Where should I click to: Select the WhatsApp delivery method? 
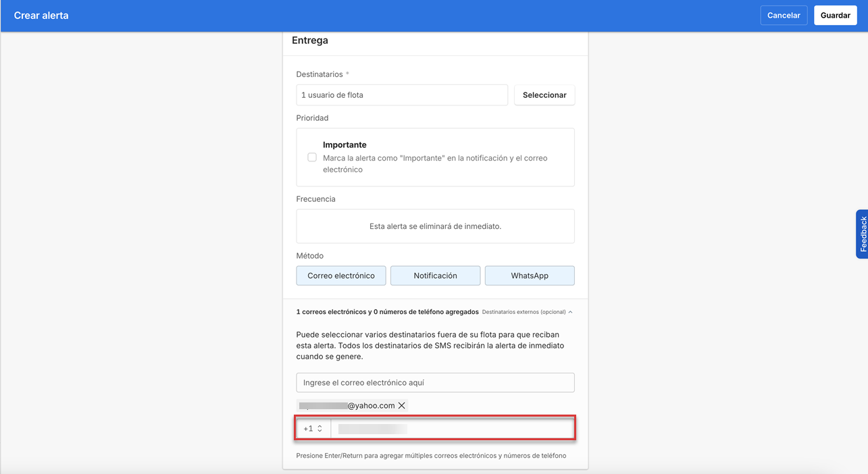coord(530,275)
